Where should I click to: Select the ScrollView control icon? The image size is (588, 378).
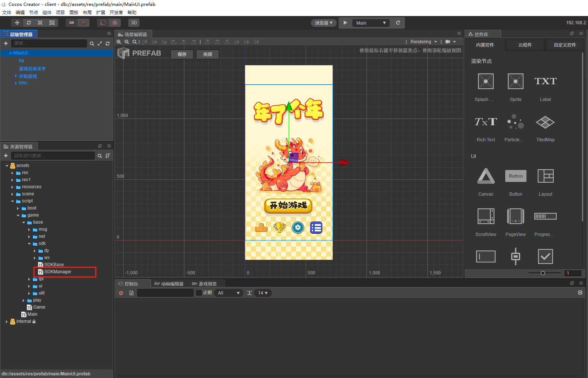[486, 216]
